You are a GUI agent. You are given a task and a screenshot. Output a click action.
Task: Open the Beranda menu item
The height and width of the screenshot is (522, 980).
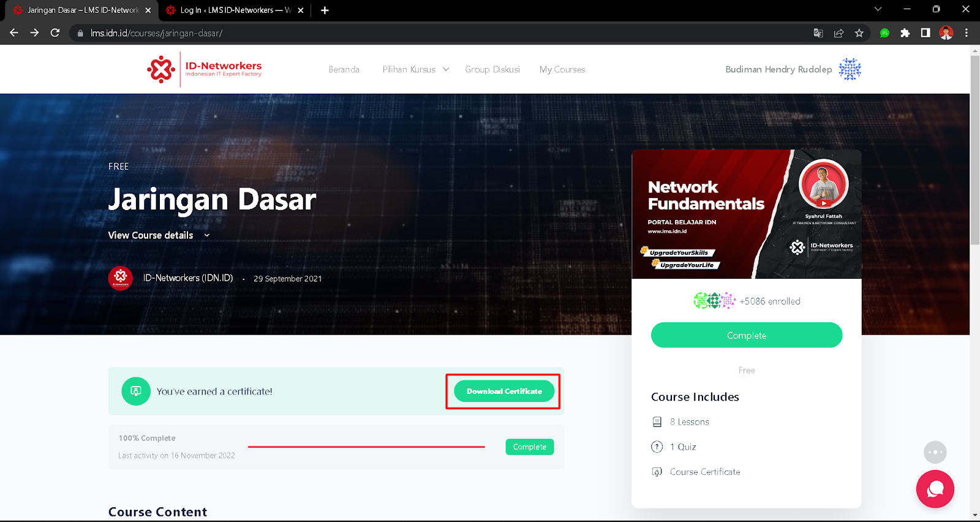coord(344,69)
